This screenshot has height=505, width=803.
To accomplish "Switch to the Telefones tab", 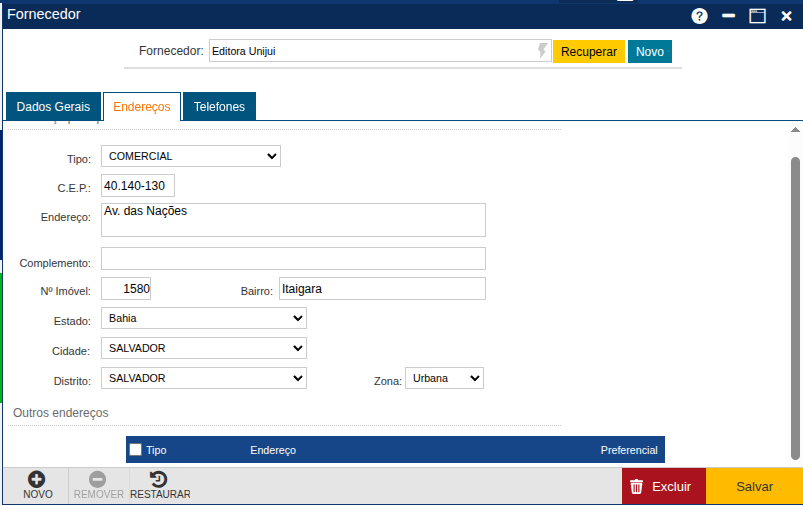I will click(219, 107).
